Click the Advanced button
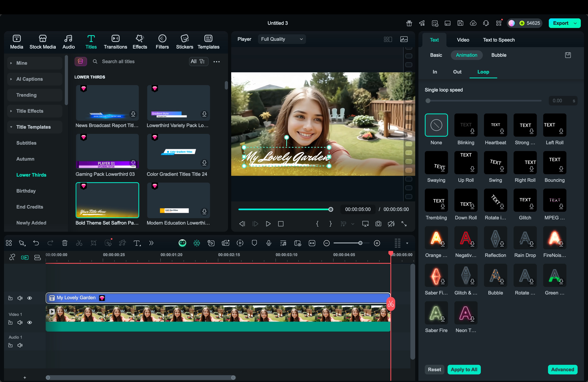This screenshot has height=382, width=588. pyautogui.click(x=562, y=369)
